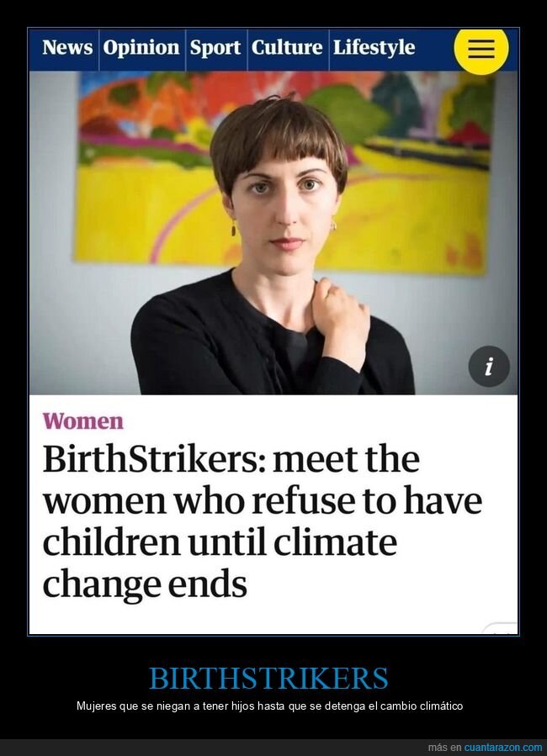This screenshot has height=756, width=547.
Task: Select the Culture section
Action: pos(286,47)
